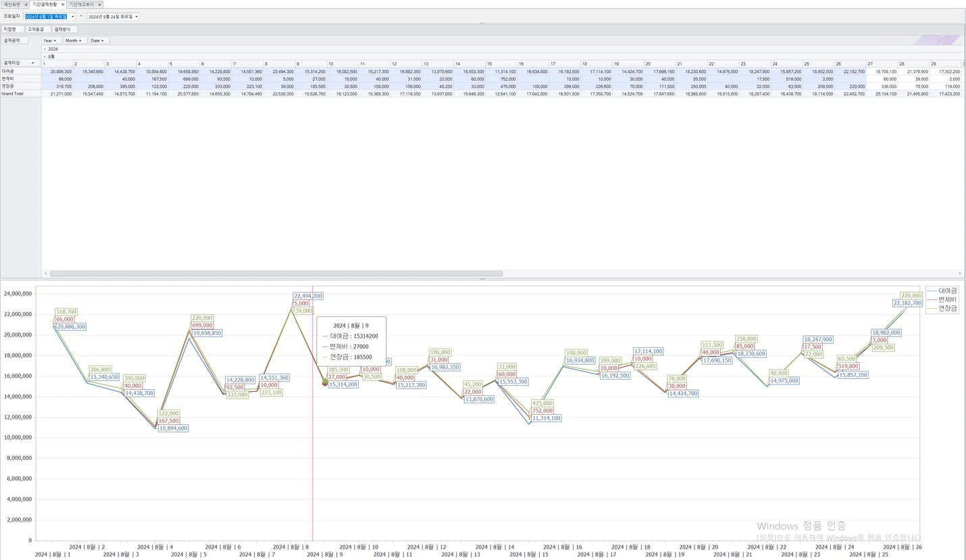Click chart label 18,247,900 data point
Screen dimensions: 966x560
click(x=818, y=340)
